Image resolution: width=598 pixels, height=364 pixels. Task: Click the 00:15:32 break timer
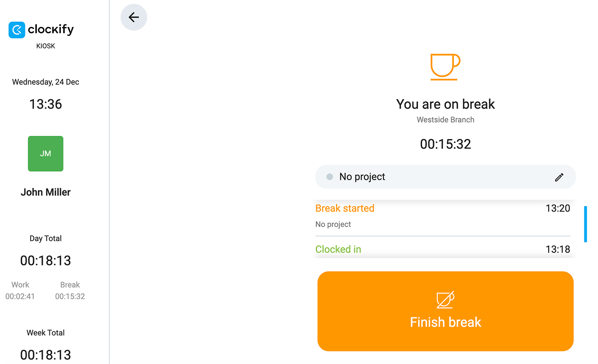(x=445, y=144)
